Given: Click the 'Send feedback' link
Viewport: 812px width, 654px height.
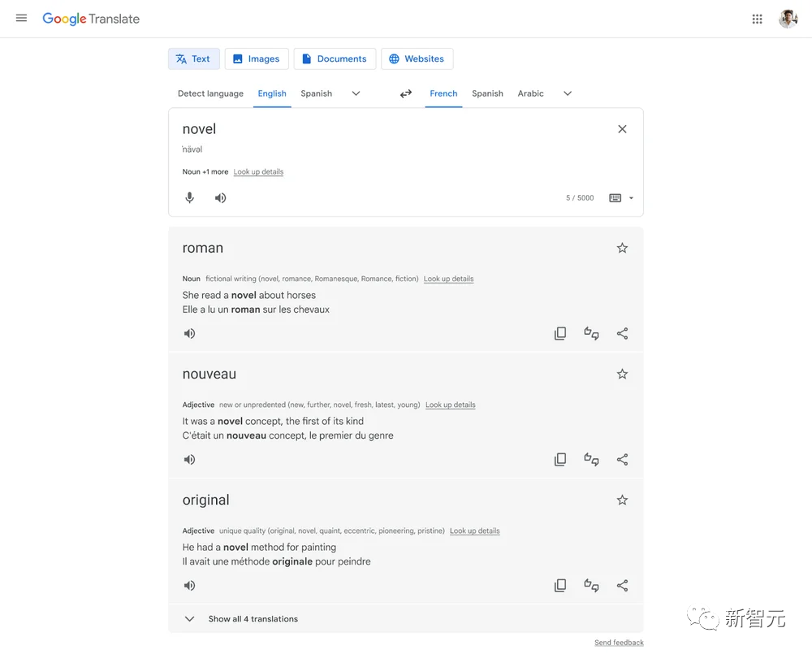Looking at the screenshot, I should pos(619,643).
